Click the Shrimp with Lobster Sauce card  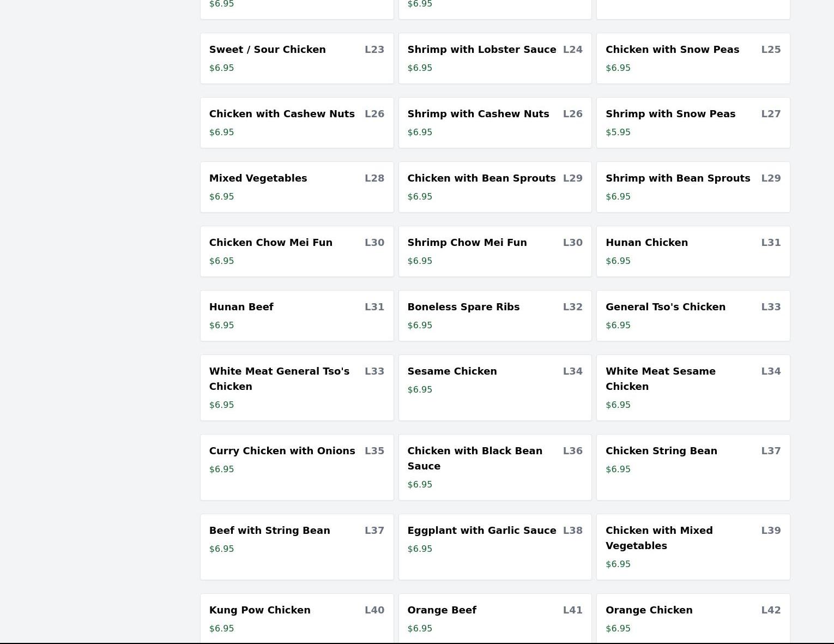494,58
